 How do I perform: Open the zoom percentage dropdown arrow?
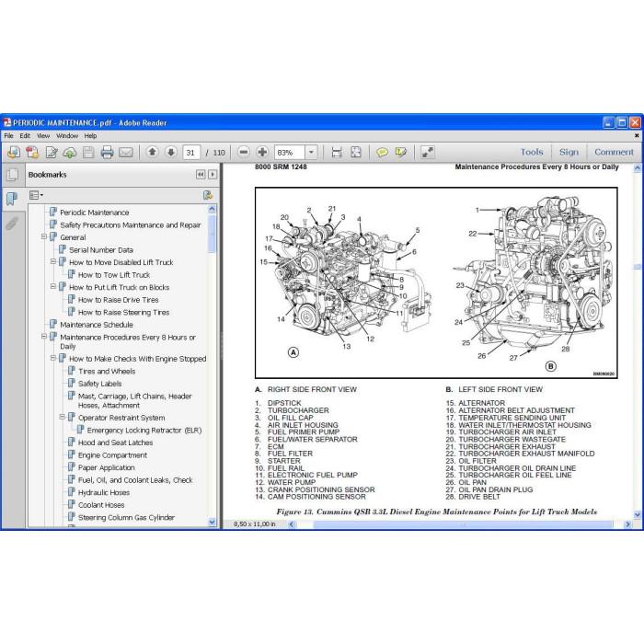pos(311,153)
